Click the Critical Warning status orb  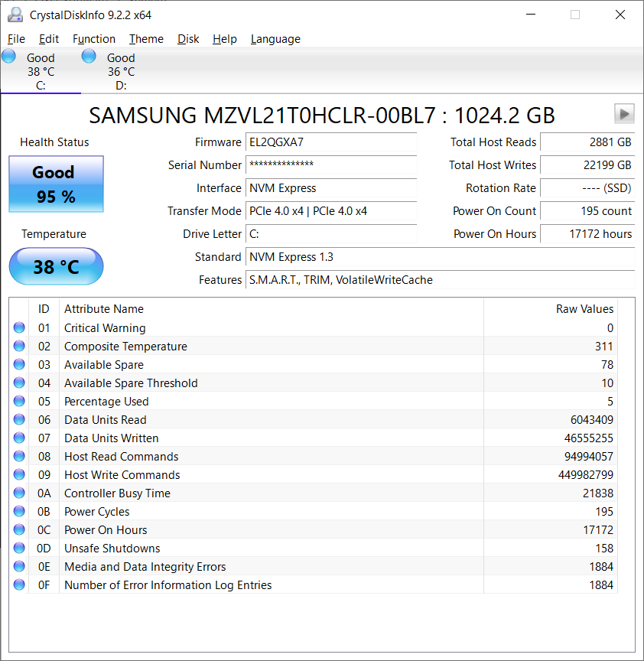(19, 328)
